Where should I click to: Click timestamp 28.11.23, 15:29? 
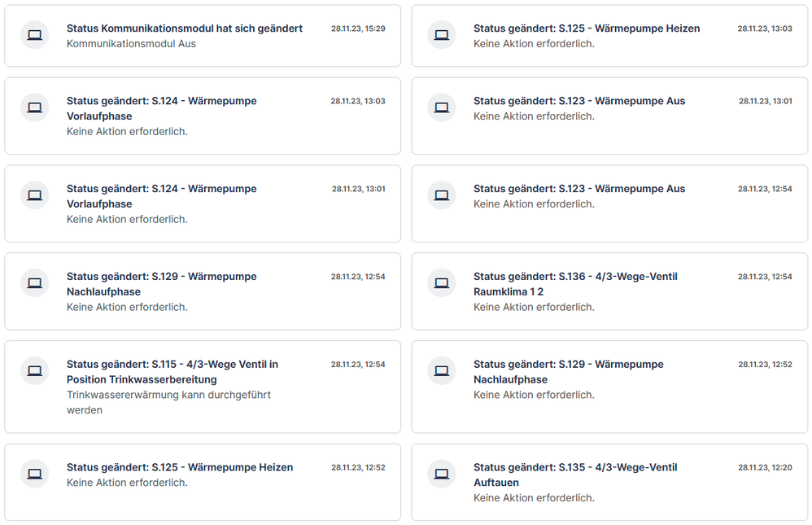tap(358, 28)
